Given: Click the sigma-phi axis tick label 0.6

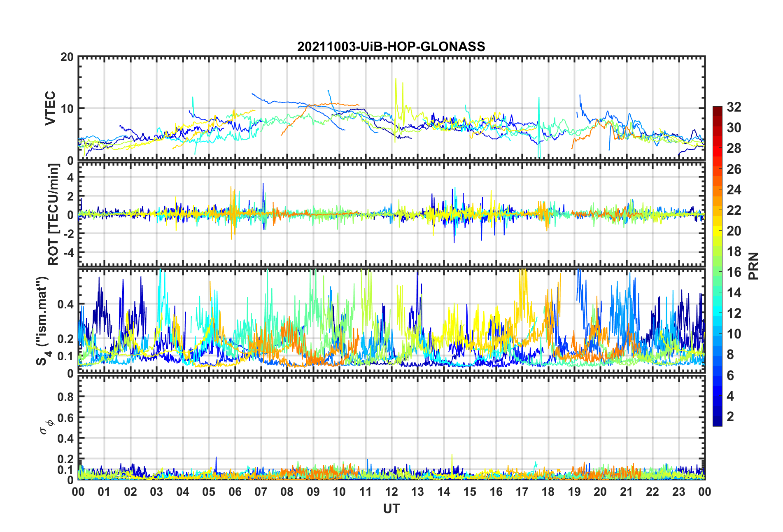Looking at the screenshot, I should [x=65, y=418].
